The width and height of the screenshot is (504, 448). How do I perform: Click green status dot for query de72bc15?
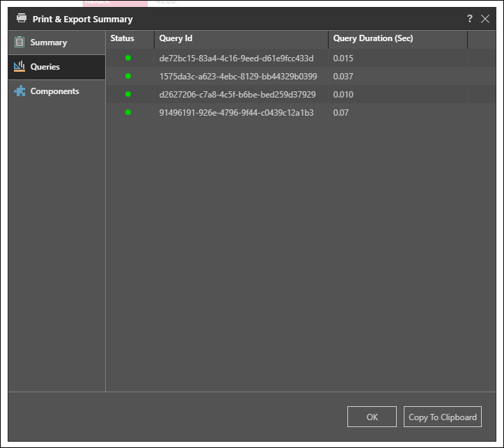(x=128, y=58)
